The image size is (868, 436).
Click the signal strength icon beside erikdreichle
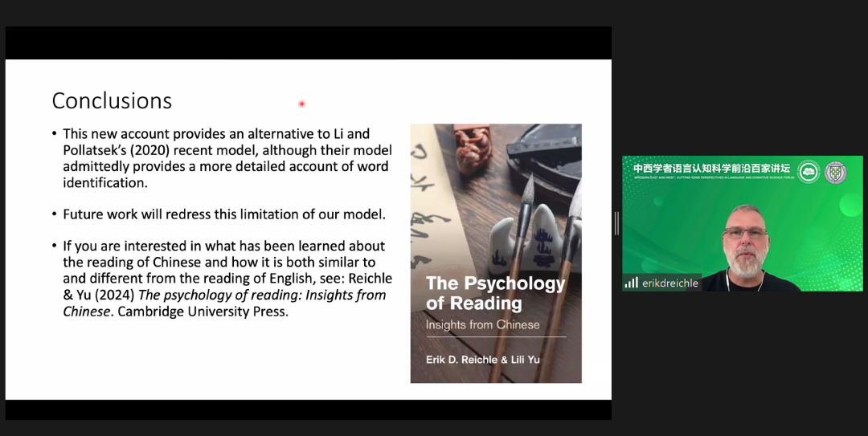click(632, 283)
